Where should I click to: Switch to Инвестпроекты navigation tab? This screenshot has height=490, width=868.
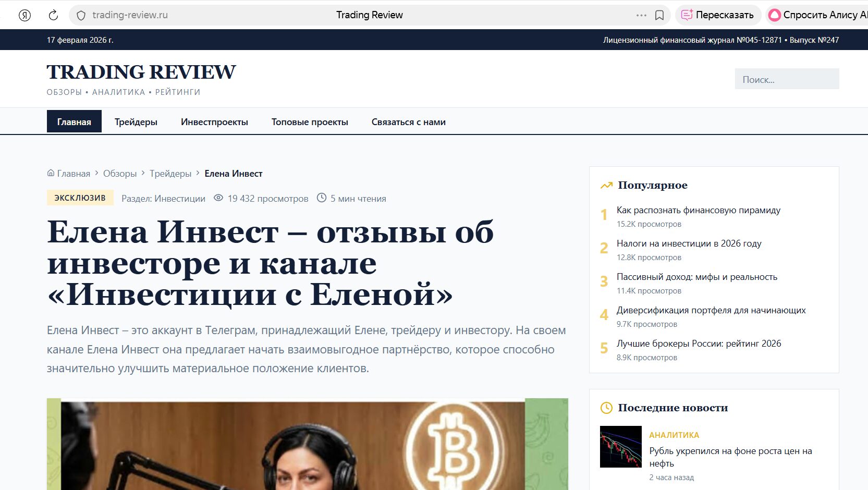point(214,122)
